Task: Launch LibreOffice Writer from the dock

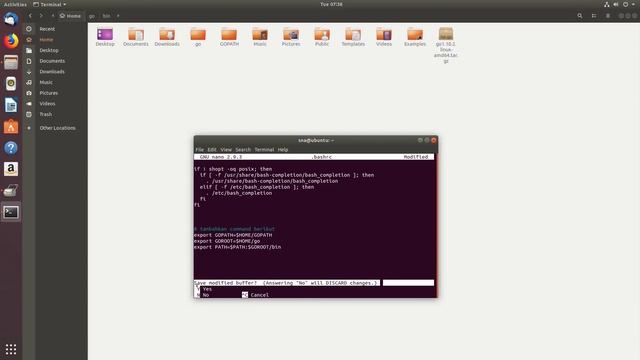Action: (11, 105)
